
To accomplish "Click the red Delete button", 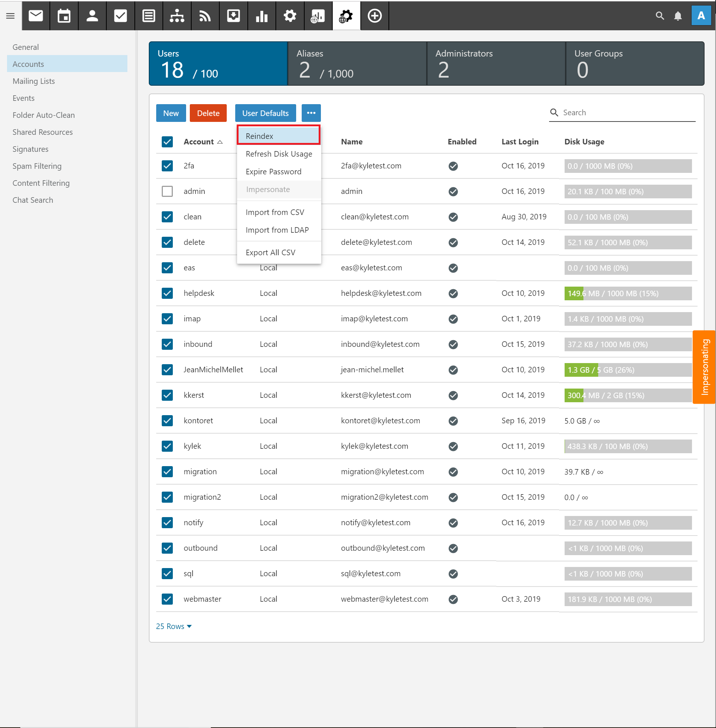I will 208,113.
